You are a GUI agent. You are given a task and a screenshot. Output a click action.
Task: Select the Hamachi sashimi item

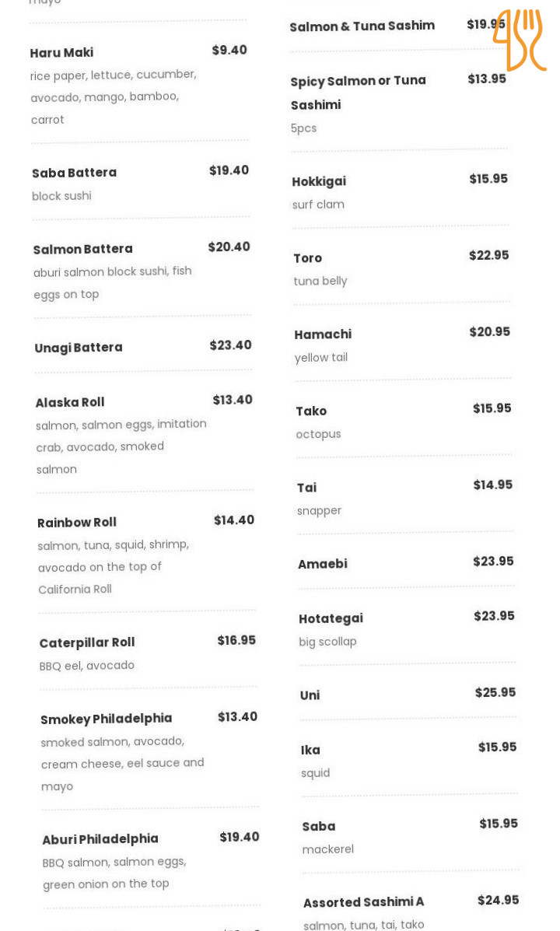(x=323, y=334)
